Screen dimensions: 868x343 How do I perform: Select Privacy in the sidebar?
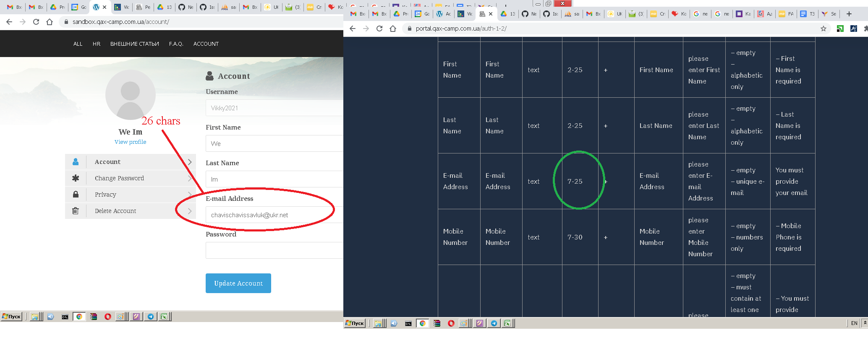pyautogui.click(x=131, y=195)
